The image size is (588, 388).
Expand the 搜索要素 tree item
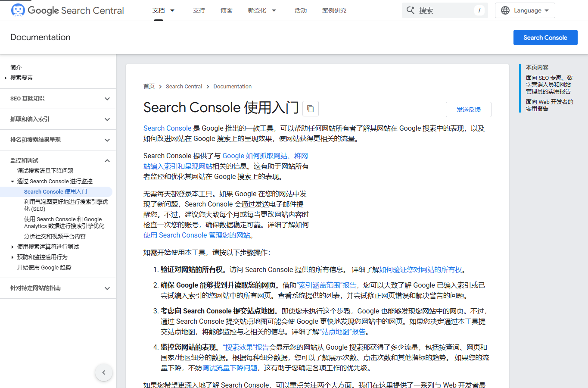coord(5,78)
